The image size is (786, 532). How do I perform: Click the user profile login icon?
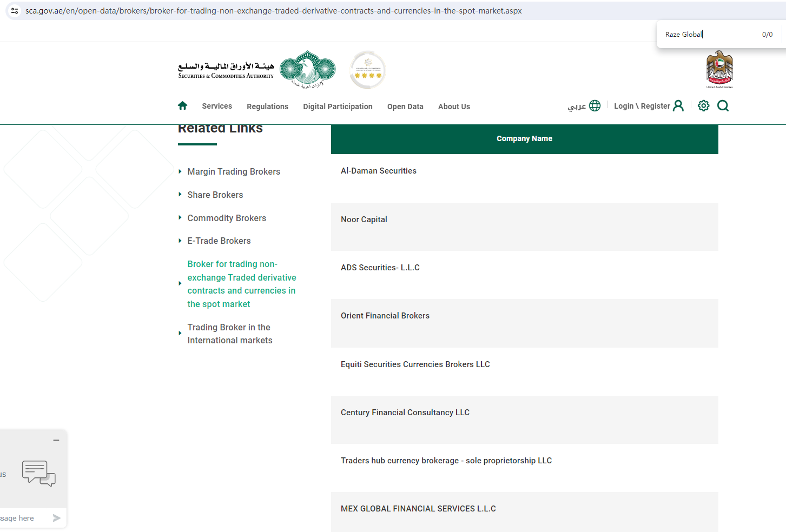(678, 106)
